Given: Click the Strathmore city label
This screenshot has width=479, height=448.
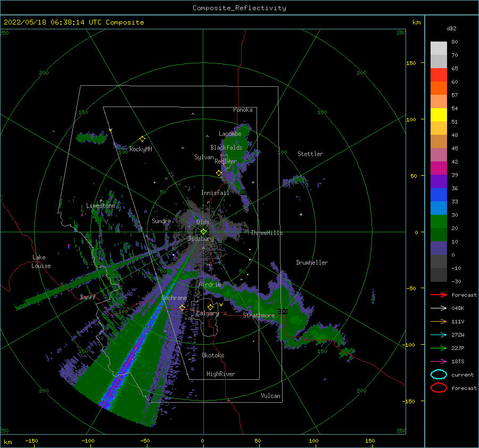Looking at the screenshot, I should [x=259, y=315].
